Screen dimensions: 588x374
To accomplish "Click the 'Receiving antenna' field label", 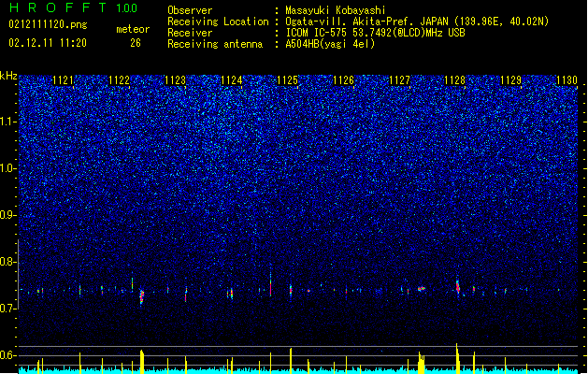I will 215,44.
